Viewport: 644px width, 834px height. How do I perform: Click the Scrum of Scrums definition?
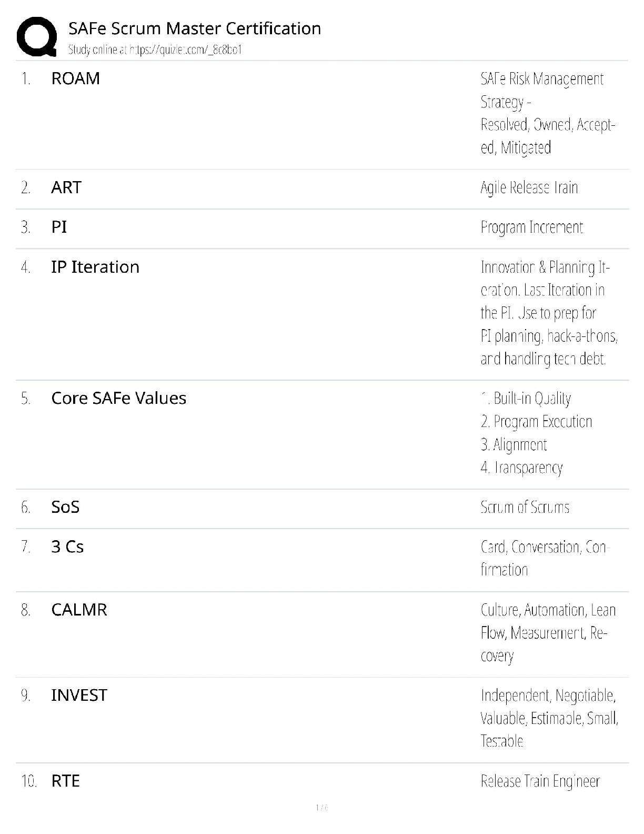525,507
